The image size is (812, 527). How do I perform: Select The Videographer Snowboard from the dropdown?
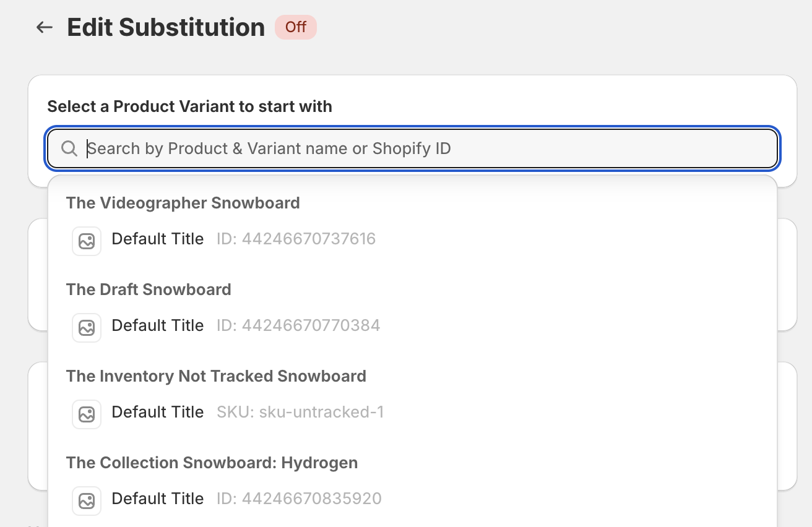tap(183, 203)
